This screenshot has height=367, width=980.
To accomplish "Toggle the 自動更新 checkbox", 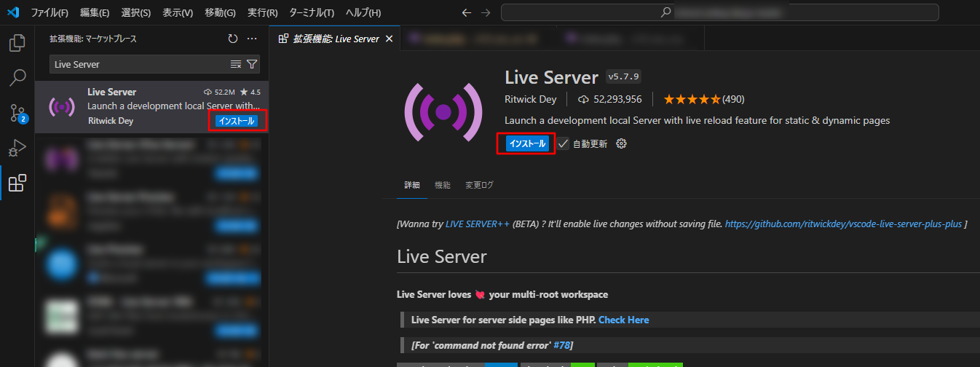I will [x=564, y=143].
